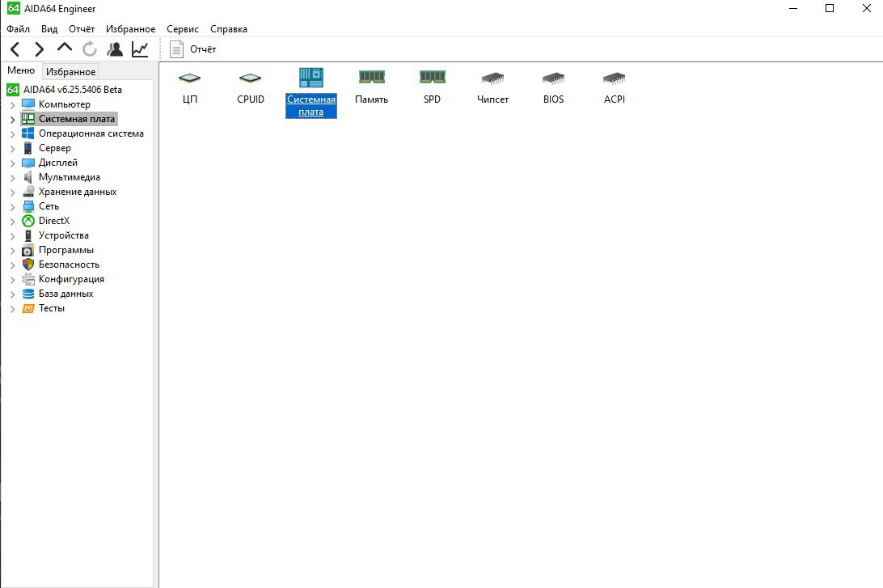
Task: Open the highlighted Системная плата icon
Action: (x=311, y=93)
